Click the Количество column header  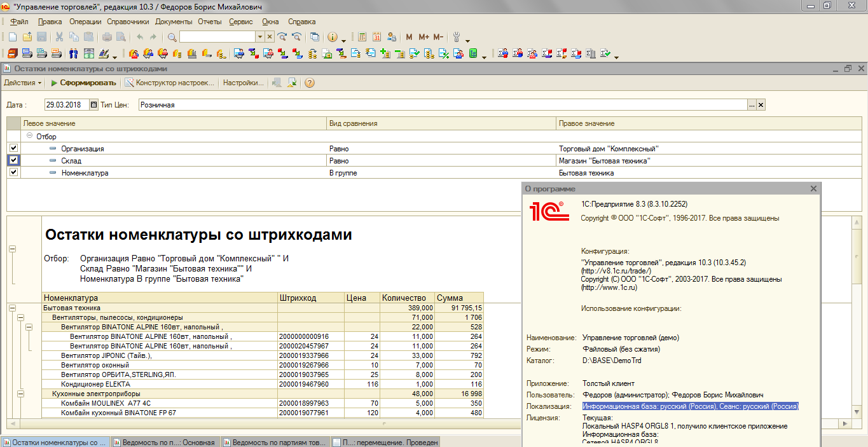coord(407,298)
